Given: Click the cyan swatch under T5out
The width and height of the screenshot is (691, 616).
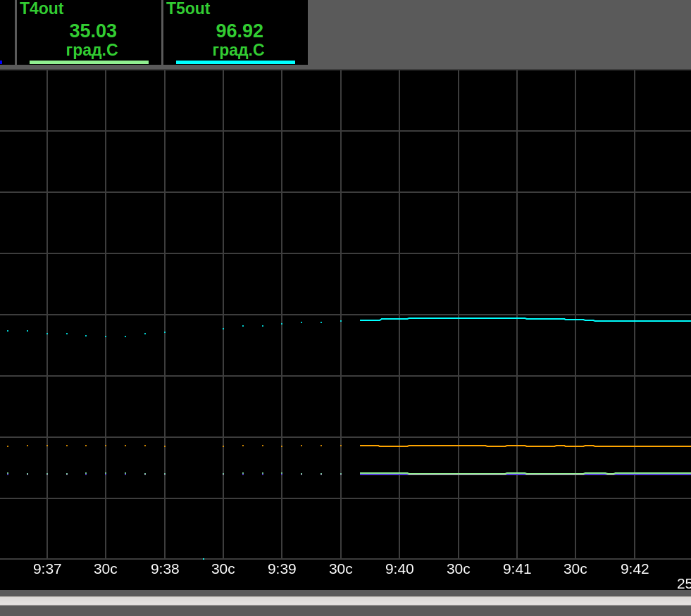Looking at the screenshot, I should [x=235, y=62].
